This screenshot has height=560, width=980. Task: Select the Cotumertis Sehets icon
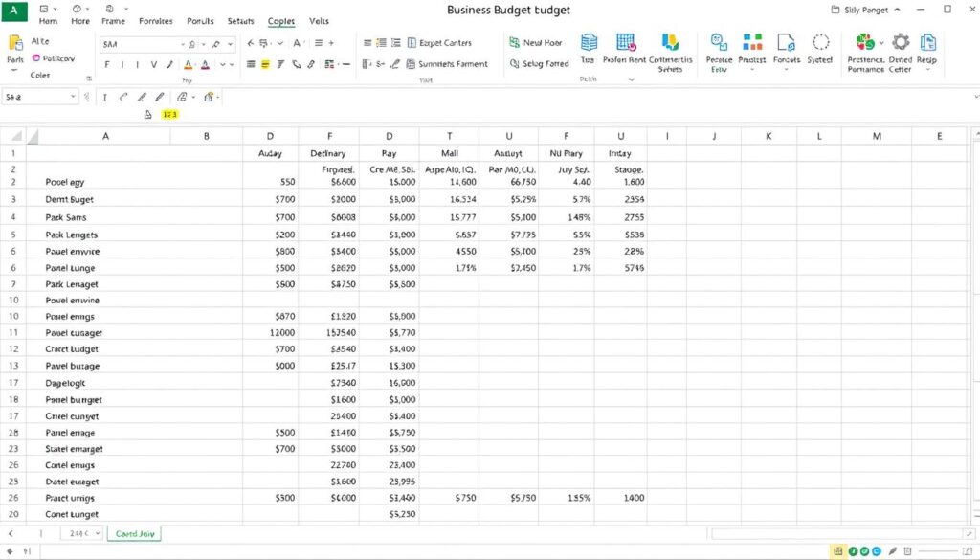click(670, 45)
